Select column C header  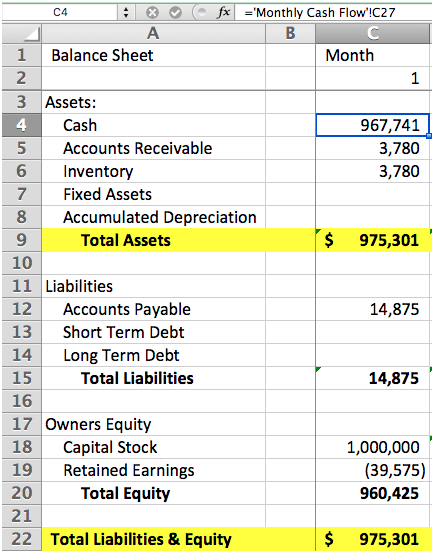[x=373, y=34]
